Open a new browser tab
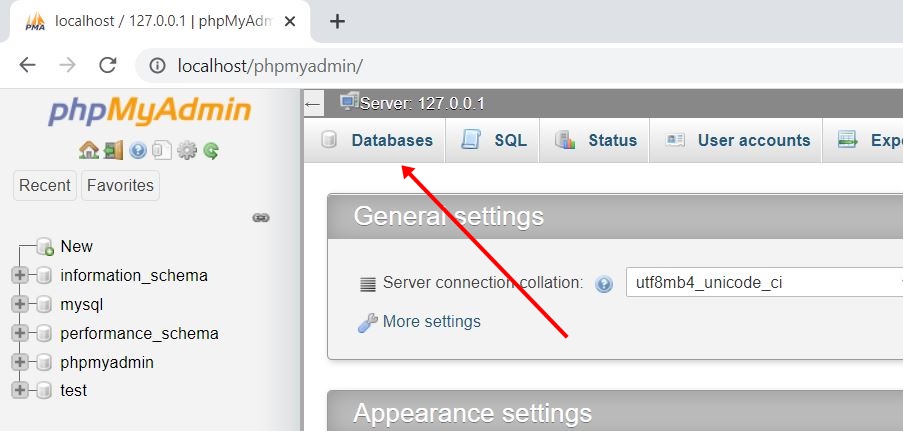Viewport: 903px width, 431px height. pos(337,22)
